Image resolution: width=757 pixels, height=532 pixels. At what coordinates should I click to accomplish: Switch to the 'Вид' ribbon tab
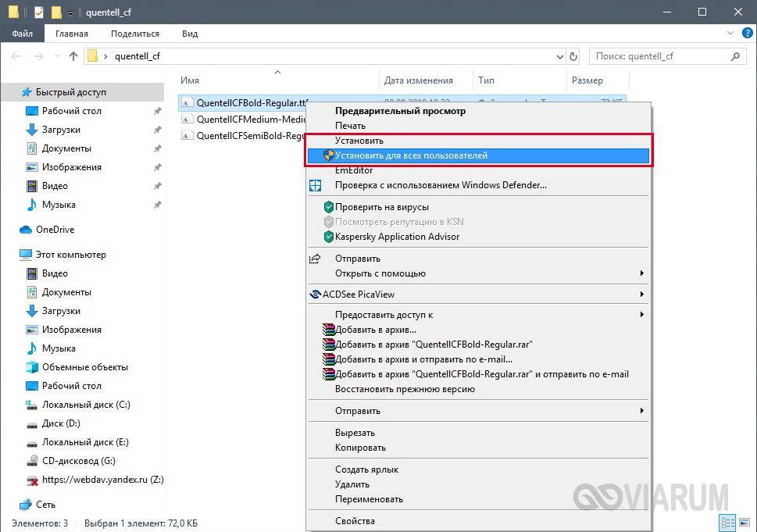coord(190,34)
